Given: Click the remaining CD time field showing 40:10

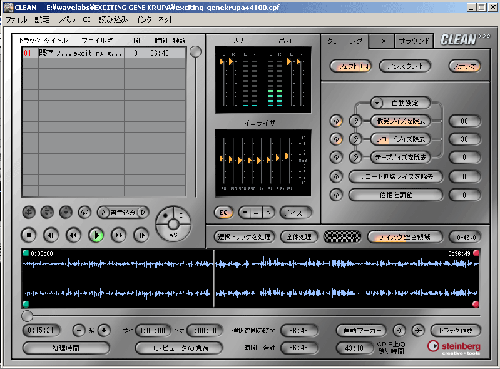Looking at the screenshot, I should coord(354,348).
